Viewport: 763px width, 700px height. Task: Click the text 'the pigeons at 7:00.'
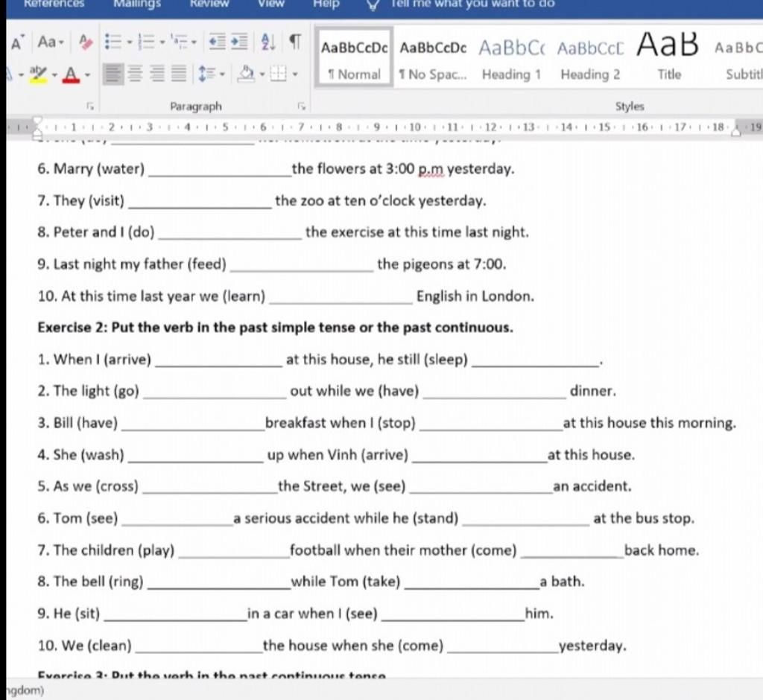pyautogui.click(x=442, y=264)
